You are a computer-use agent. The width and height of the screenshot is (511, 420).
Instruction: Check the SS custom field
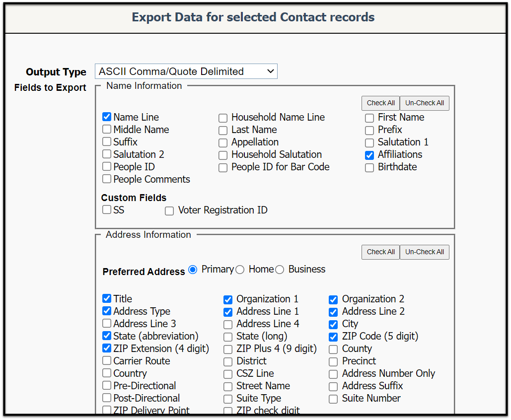pos(107,210)
